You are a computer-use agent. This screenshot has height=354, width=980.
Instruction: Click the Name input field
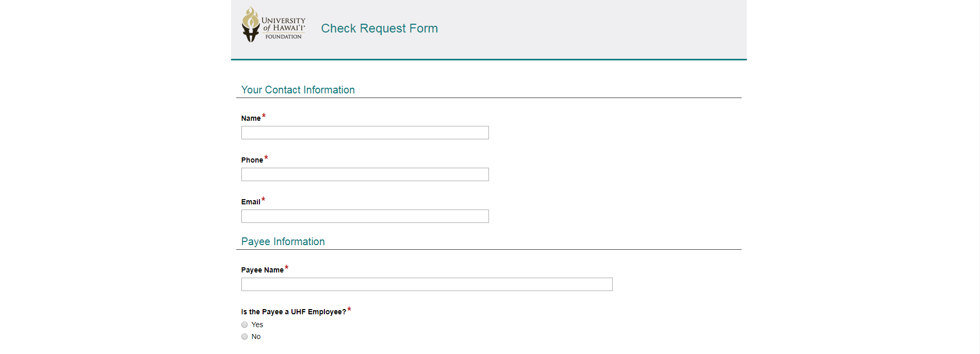click(x=365, y=133)
